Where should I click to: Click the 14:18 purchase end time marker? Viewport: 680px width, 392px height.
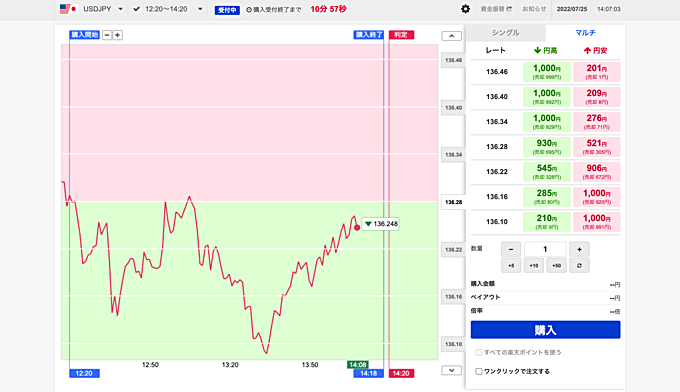pyautogui.click(x=369, y=373)
